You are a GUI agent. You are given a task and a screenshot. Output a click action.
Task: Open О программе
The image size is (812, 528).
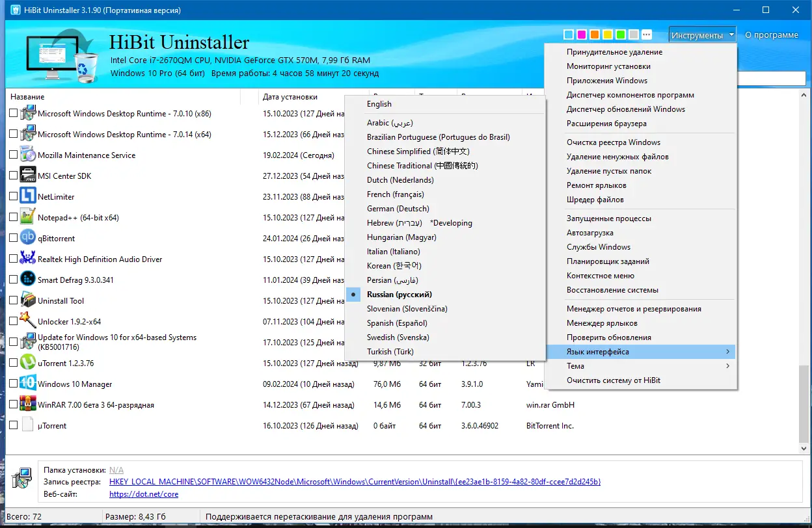tap(772, 35)
